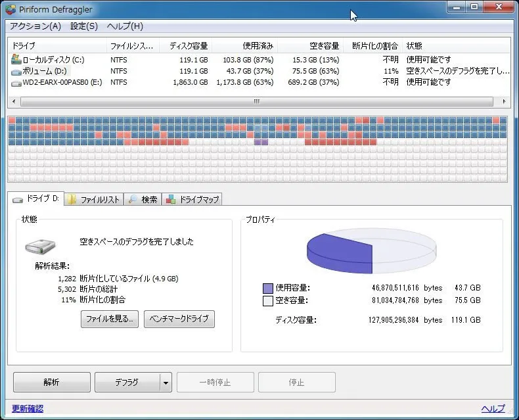
Task: Click the large hard disk icon in 状態
Action: 40,246
